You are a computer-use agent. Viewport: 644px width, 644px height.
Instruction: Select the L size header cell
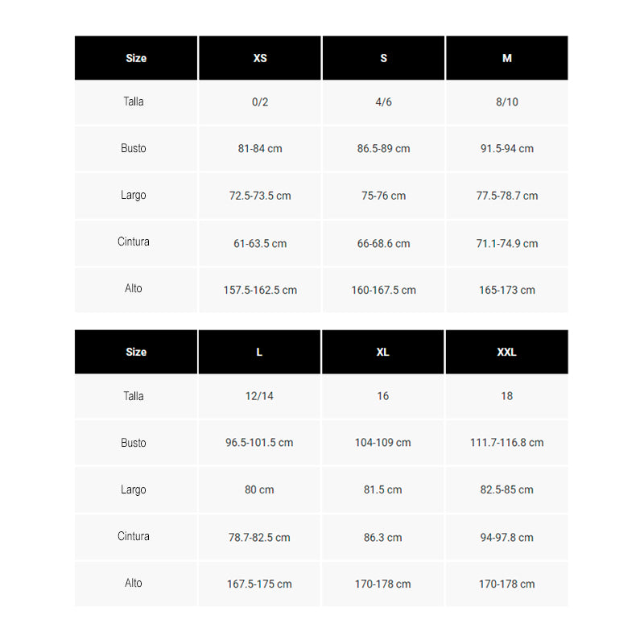coord(259,352)
